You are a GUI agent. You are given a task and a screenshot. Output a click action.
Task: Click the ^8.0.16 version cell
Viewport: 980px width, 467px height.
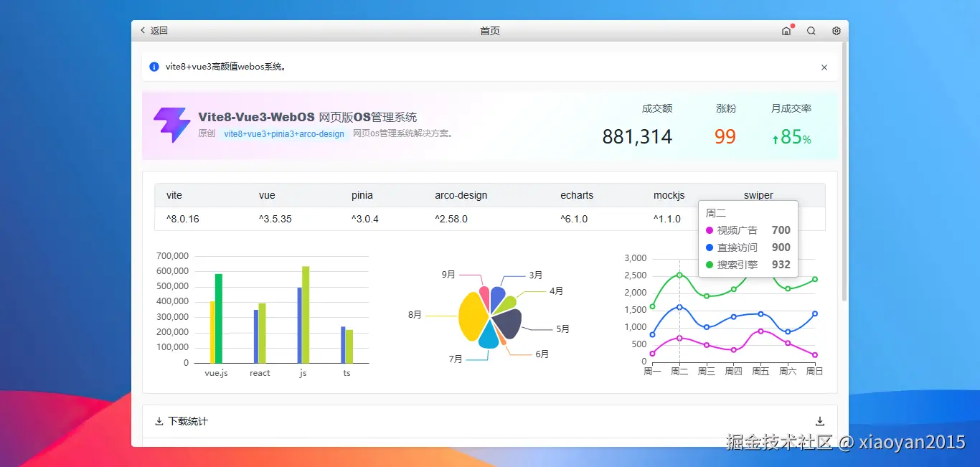[x=183, y=219]
